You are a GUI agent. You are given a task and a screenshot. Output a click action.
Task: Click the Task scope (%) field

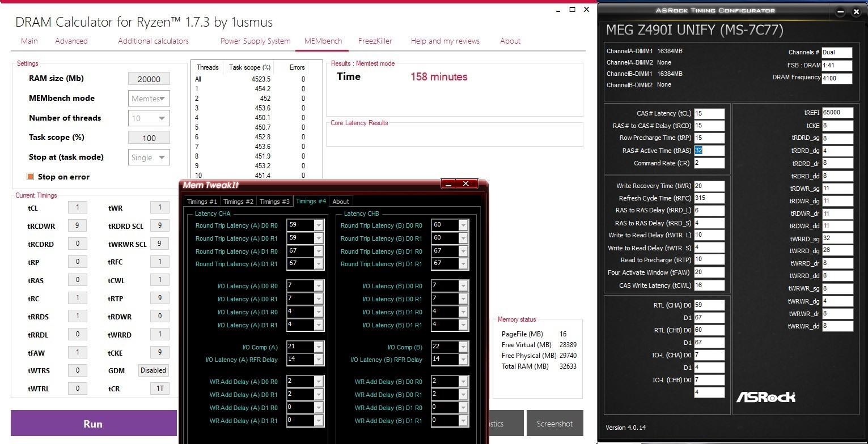(149, 138)
